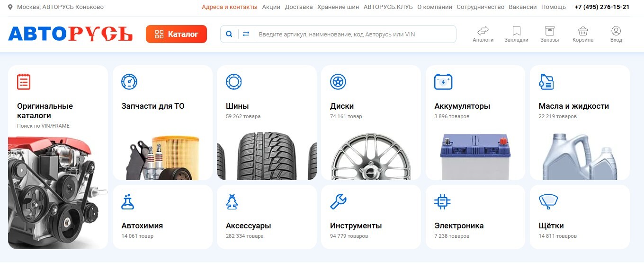
Task: Click the air freshener tree icon above Аксессуары
Action: [x=232, y=201]
